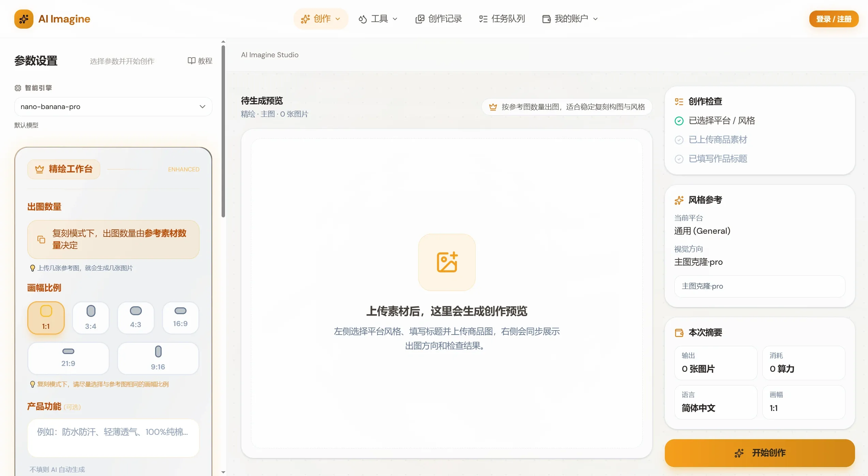Open the nano-banana-pro engine dropdown

pos(113,107)
